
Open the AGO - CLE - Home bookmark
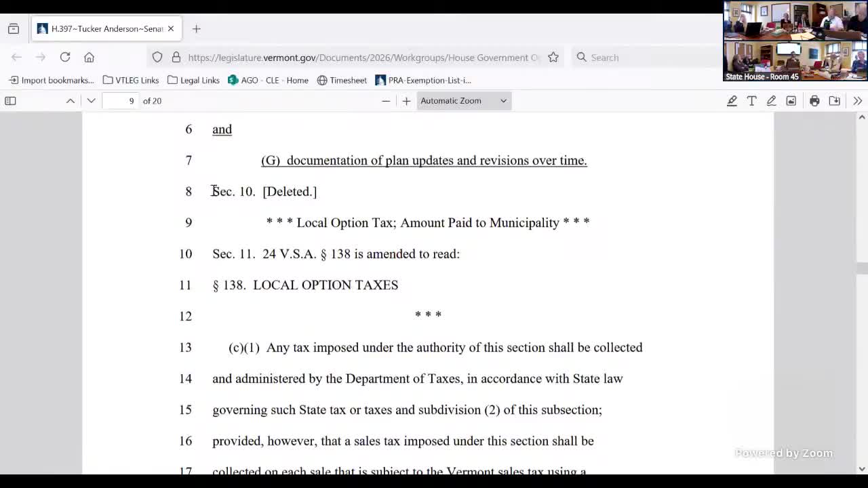[268, 80]
